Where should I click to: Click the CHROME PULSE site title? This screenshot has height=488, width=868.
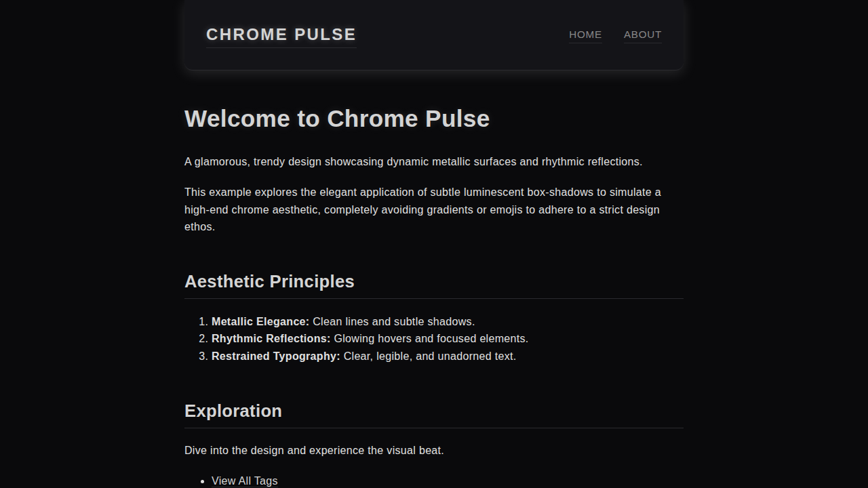pyautogui.click(x=281, y=34)
